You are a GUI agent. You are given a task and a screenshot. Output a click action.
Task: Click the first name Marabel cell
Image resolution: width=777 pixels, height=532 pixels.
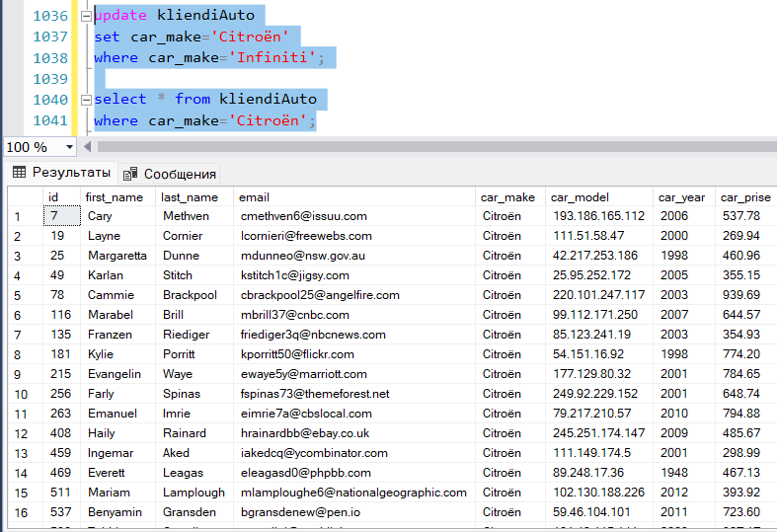click(117, 315)
